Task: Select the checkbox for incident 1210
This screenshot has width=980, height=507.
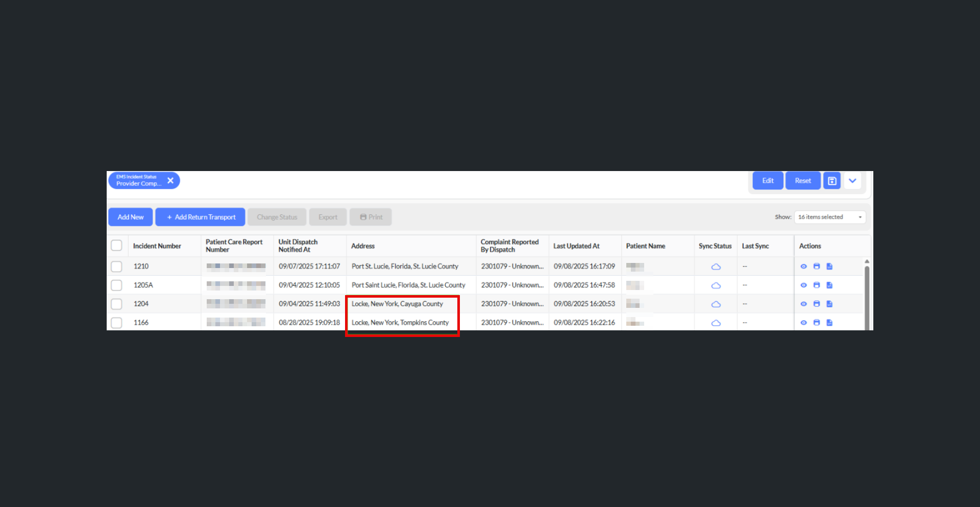Action: 116,267
